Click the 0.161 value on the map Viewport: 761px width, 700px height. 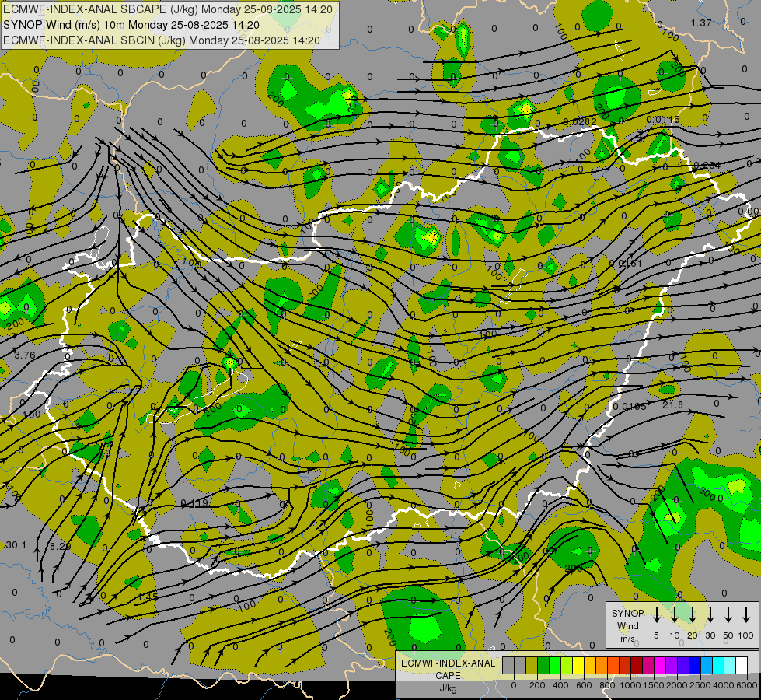(x=626, y=264)
